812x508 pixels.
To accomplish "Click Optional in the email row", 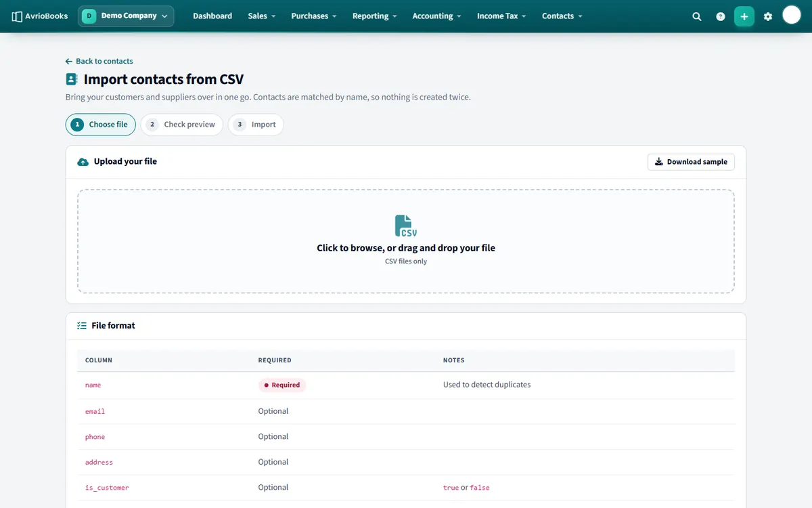I will (x=273, y=411).
